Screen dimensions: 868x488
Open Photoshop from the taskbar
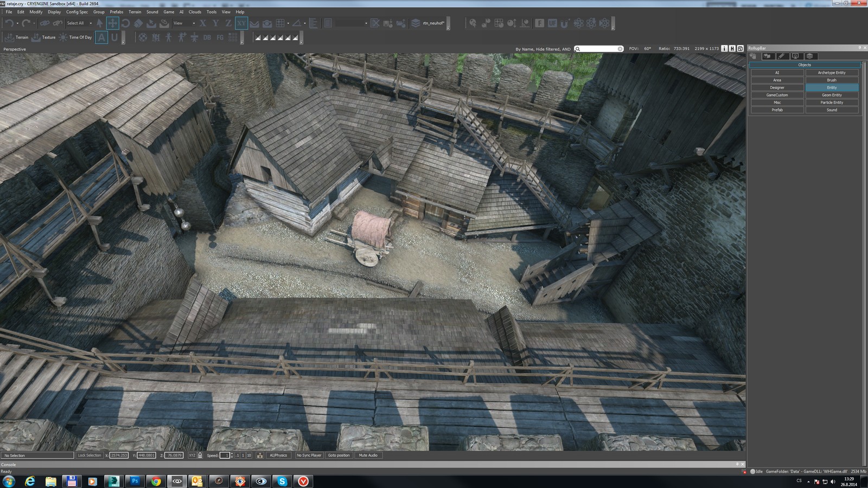tap(135, 481)
